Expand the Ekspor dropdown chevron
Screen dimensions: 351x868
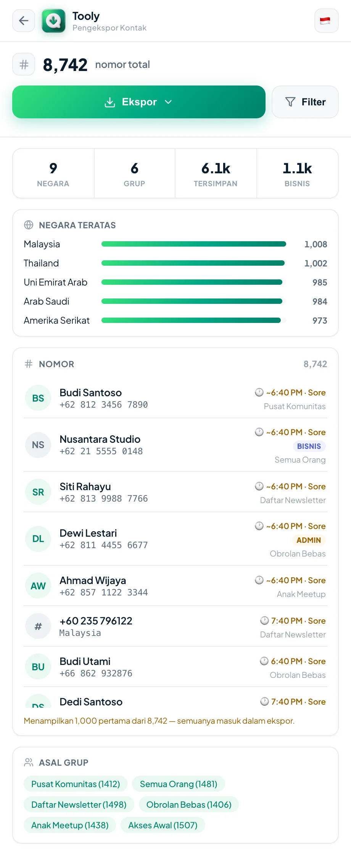click(168, 102)
